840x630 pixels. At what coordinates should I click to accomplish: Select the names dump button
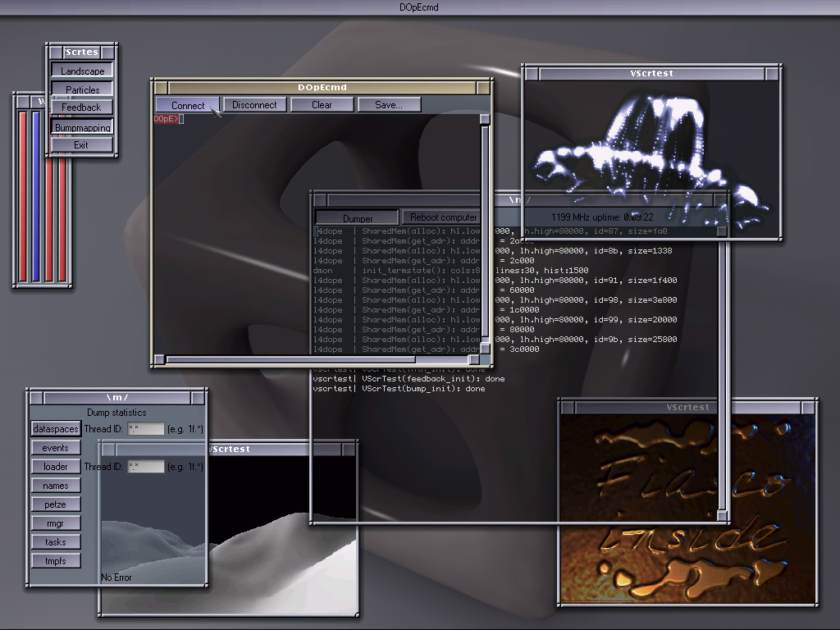tap(56, 486)
